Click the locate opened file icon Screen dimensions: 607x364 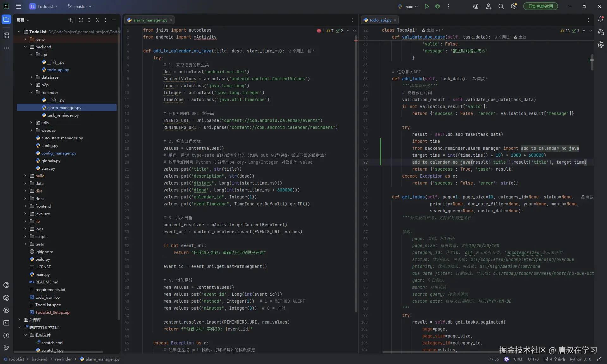[x=81, y=20]
